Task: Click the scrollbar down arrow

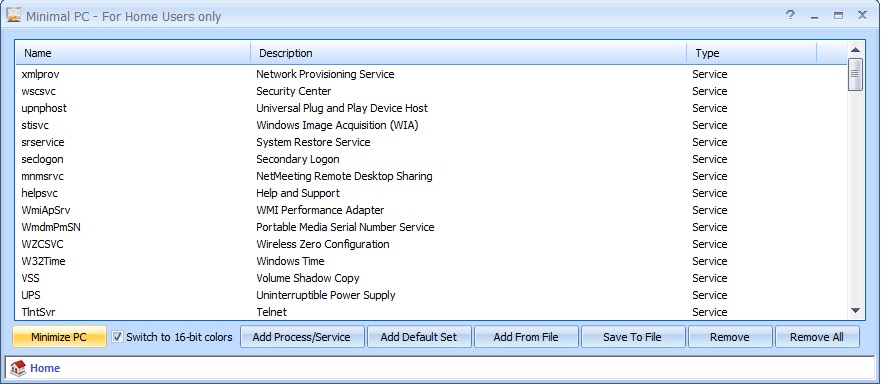Action: pyautogui.click(x=855, y=310)
